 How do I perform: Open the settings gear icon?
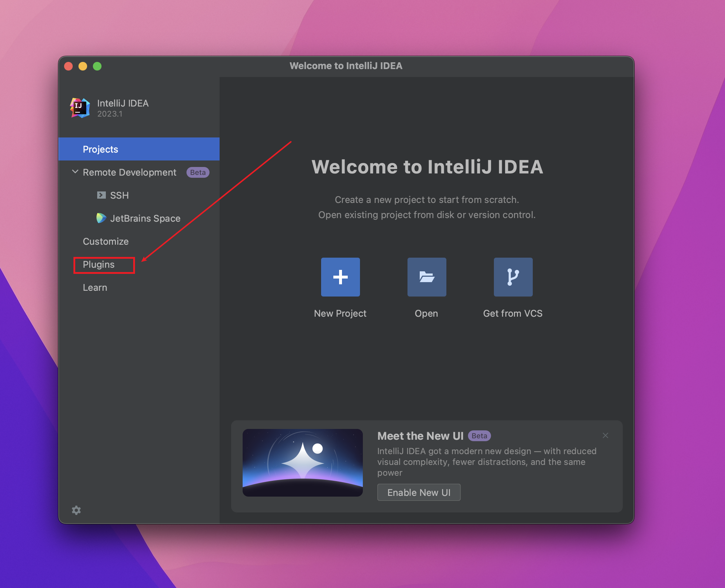pos(76,510)
